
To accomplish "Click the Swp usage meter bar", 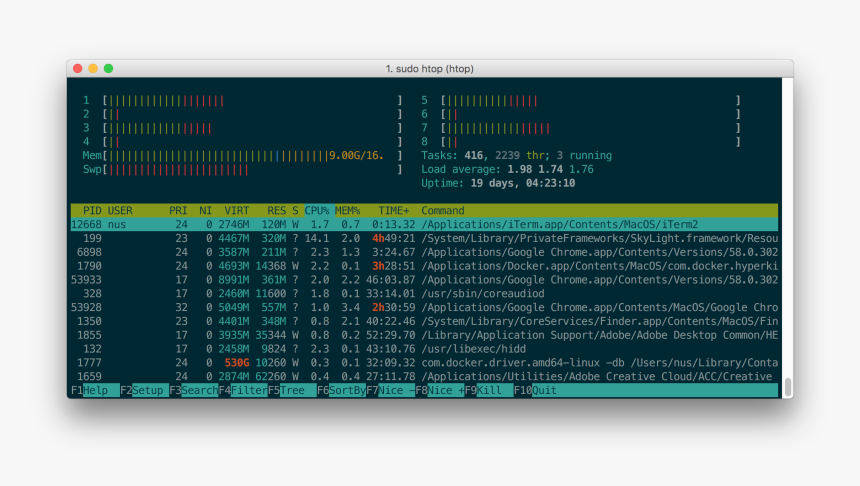I will pyautogui.click(x=252, y=169).
